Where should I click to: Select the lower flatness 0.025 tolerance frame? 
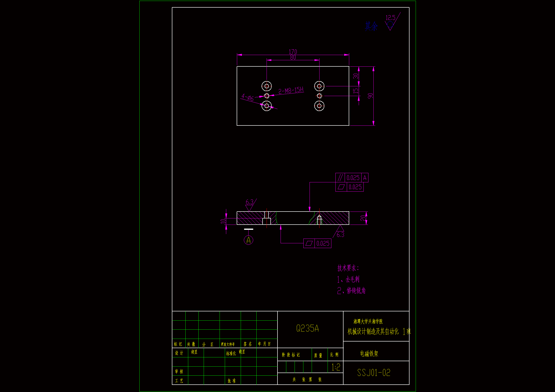pos(317,243)
